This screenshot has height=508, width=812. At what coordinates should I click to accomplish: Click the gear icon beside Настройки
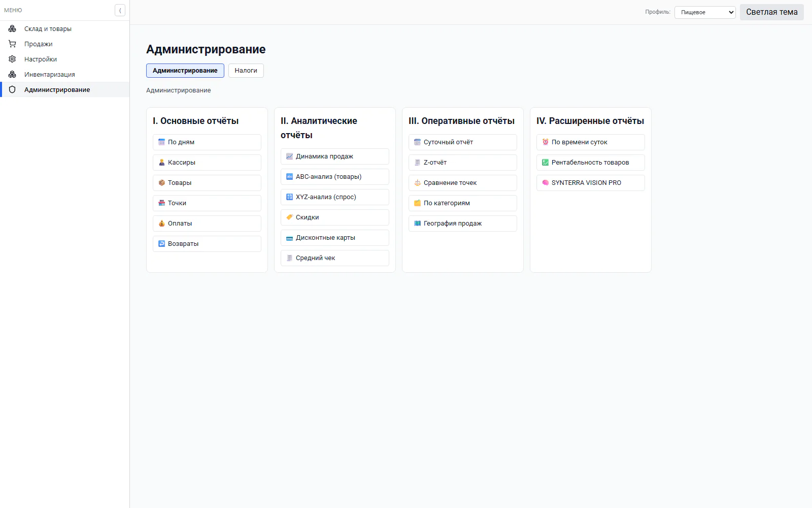tap(12, 59)
